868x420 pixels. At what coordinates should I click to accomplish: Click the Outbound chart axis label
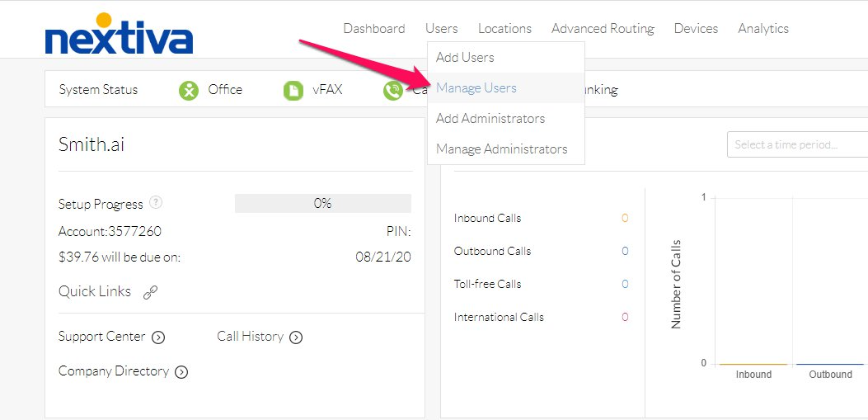830,375
